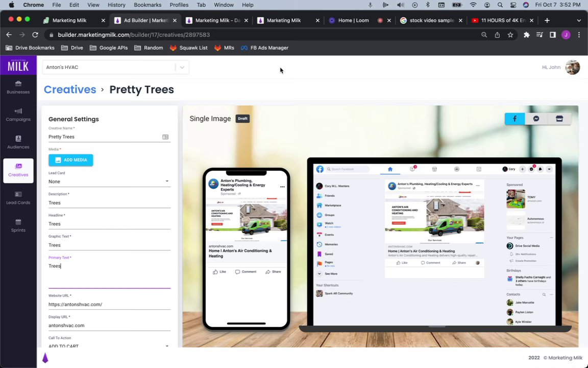The image size is (588, 368).
Task: Switch preview to Facebook feed
Action: (x=514, y=119)
